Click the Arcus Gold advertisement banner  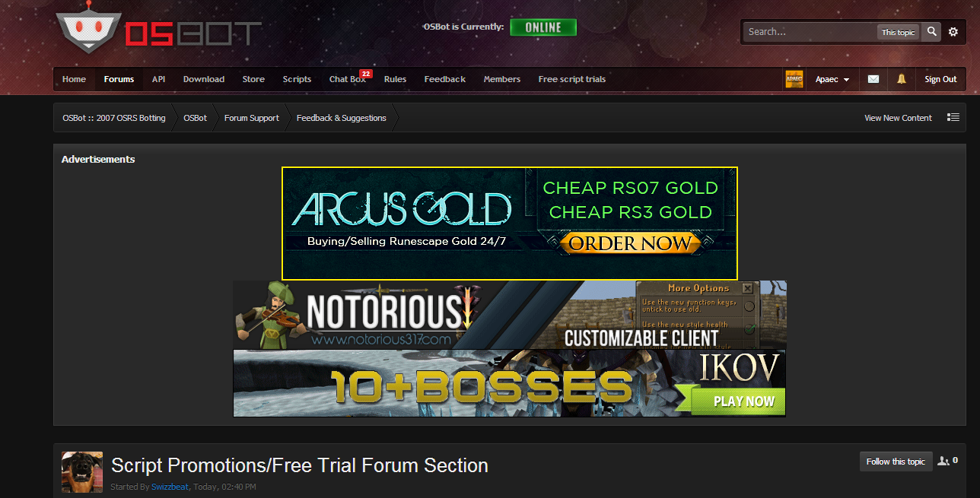510,224
